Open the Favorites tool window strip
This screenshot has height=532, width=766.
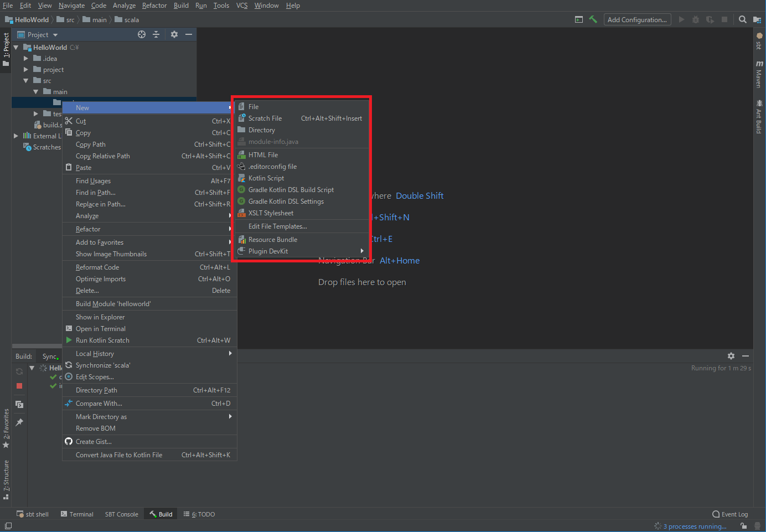[x=6, y=428]
